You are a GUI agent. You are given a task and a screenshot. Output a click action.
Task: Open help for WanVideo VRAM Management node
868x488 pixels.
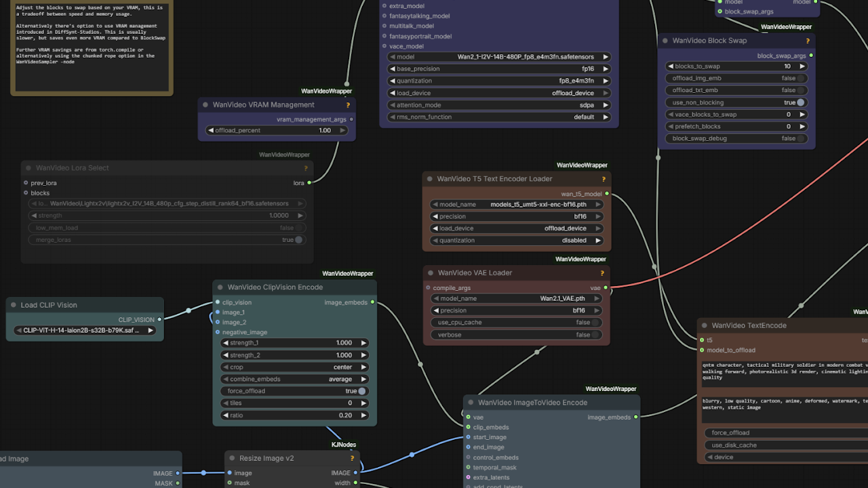click(x=348, y=105)
